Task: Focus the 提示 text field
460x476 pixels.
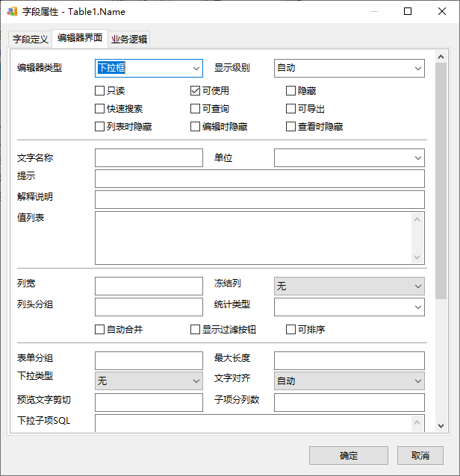Action: [x=260, y=178]
